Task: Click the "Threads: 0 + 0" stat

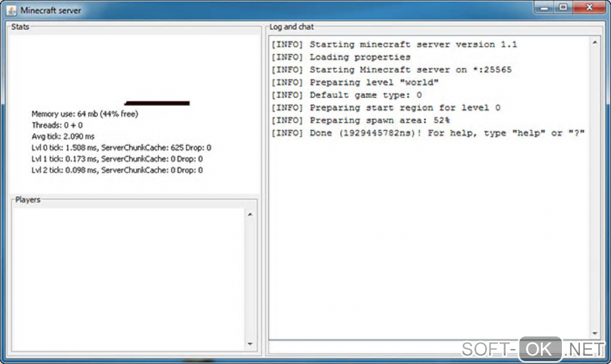Action: (x=58, y=125)
